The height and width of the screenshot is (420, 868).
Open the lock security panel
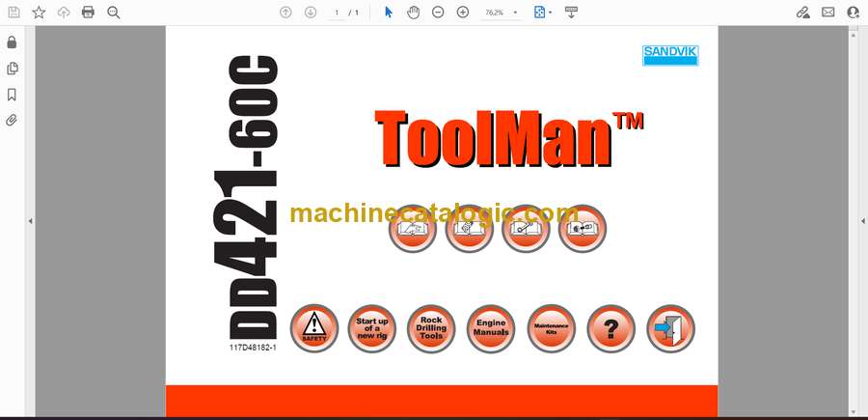tap(12, 42)
